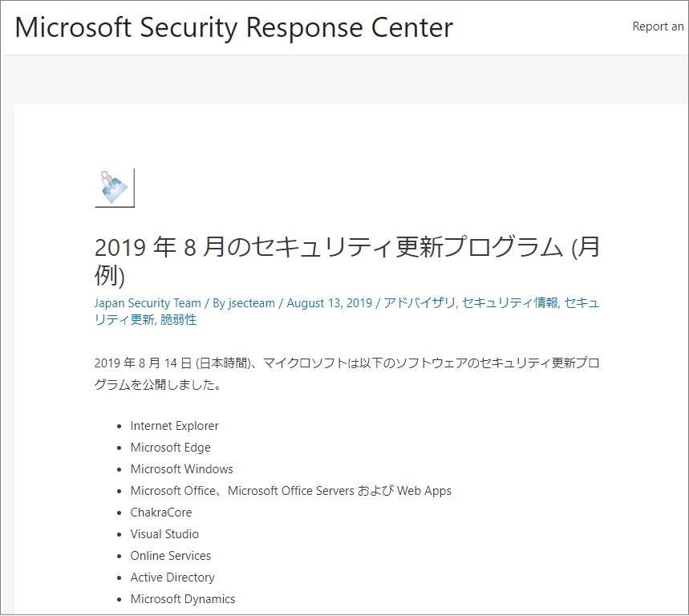The image size is (689, 616).
Task: Select the ChakraCore list item
Action: coord(161,513)
